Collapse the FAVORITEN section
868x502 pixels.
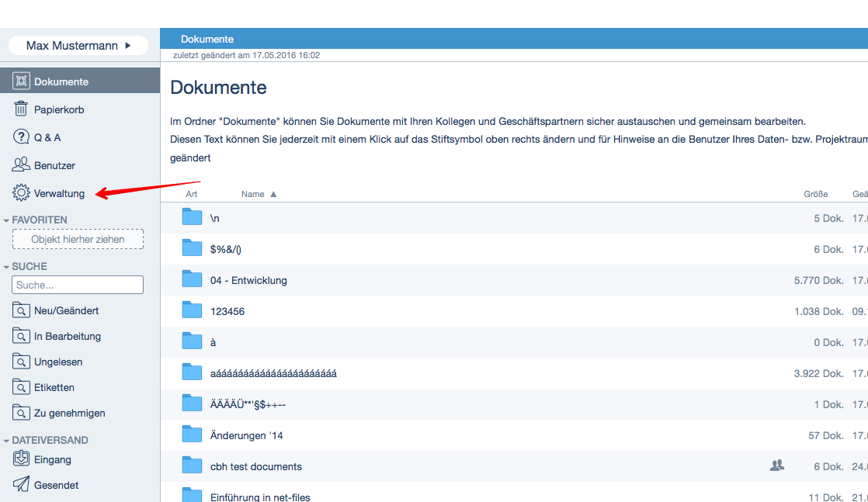tap(7, 220)
